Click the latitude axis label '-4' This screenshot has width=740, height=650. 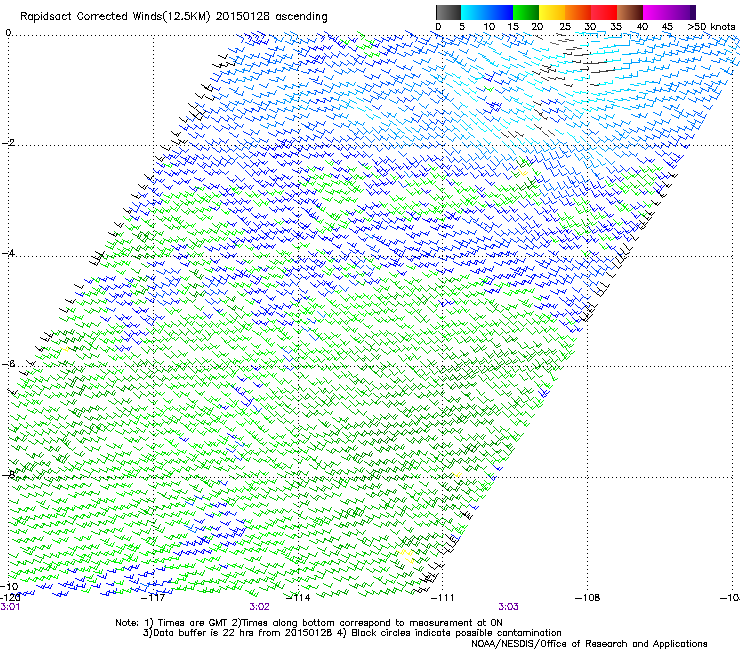[8, 253]
